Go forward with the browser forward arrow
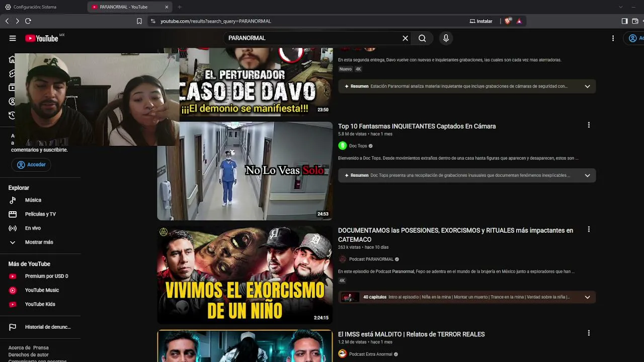This screenshot has height=362, width=644. coord(17,21)
